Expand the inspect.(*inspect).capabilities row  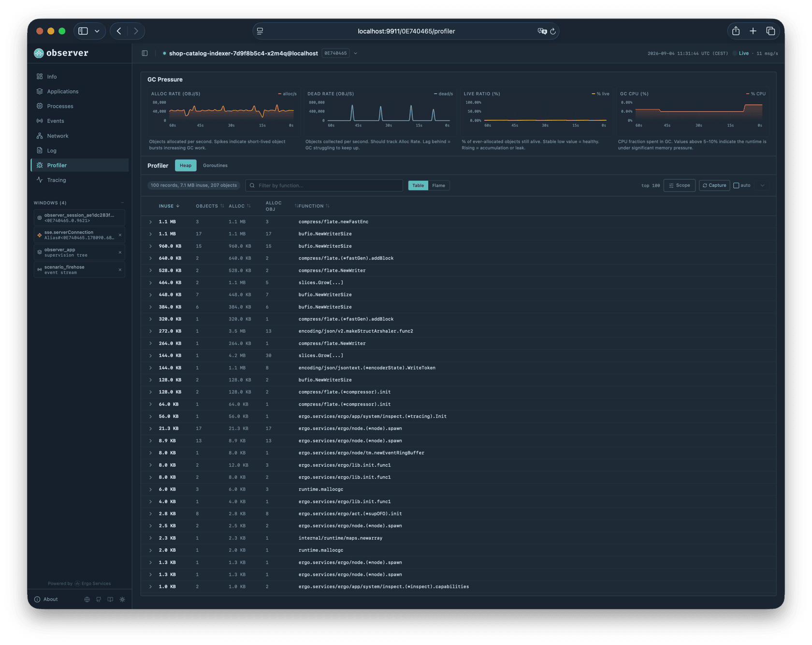pos(150,587)
